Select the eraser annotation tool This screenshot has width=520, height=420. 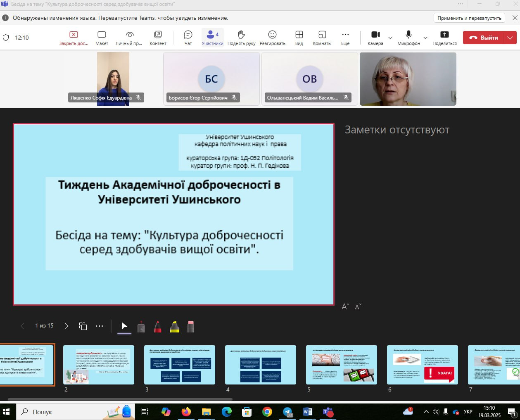tap(191, 327)
